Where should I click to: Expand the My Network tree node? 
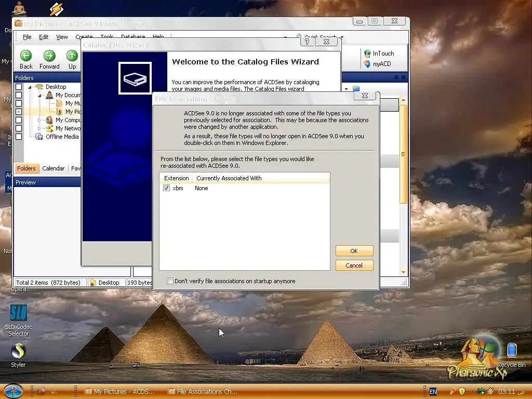click(39, 129)
